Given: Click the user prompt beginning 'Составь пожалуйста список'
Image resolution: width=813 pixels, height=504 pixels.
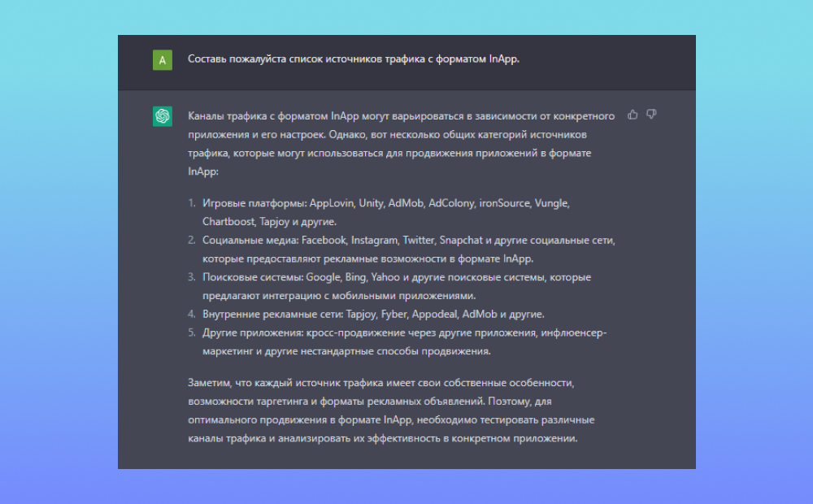Looking at the screenshot, I should (354, 59).
